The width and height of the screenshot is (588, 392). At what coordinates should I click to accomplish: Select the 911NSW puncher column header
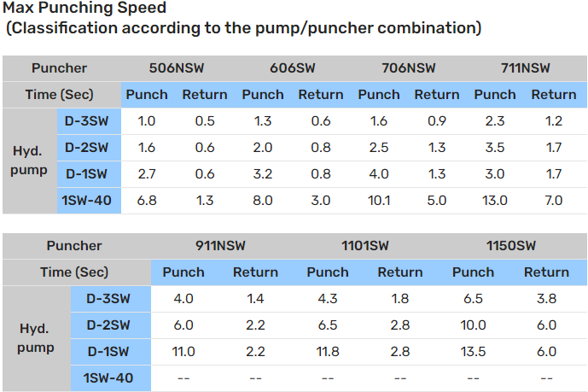(x=219, y=246)
